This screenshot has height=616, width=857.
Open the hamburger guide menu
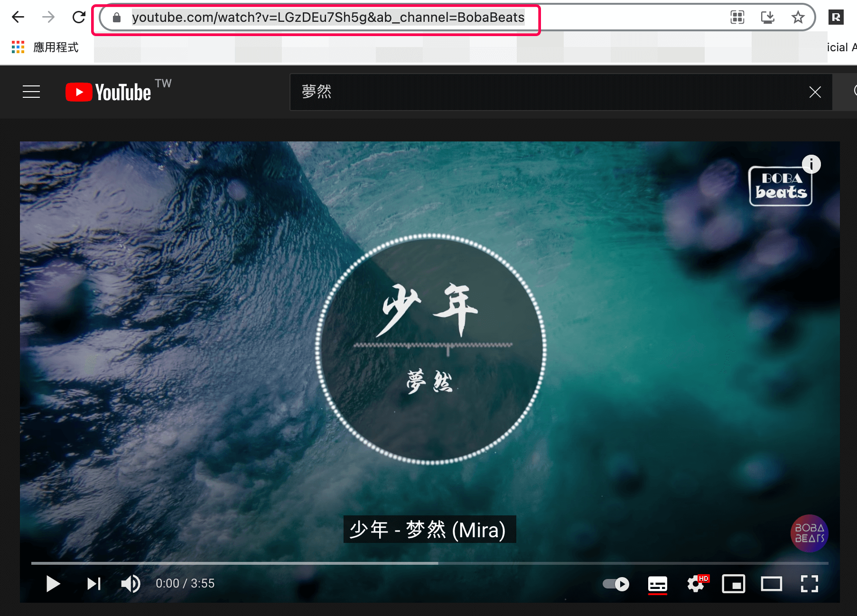[x=31, y=92]
